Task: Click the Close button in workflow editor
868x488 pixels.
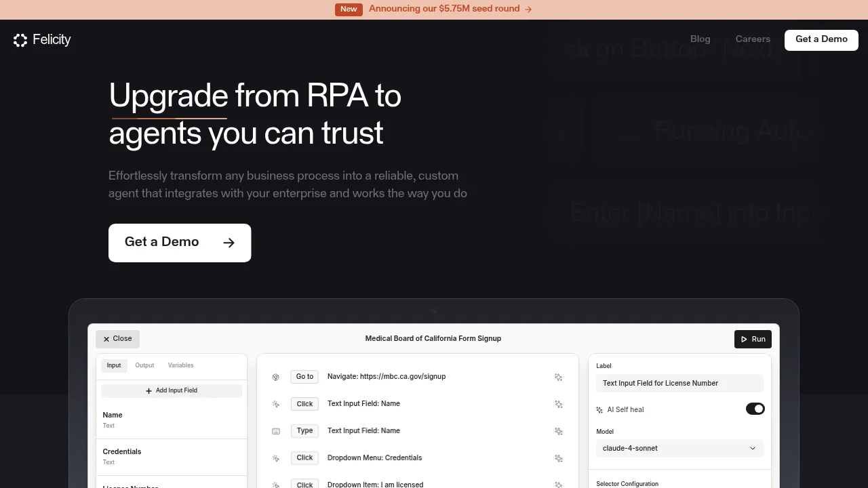Action: pos(118,339)
